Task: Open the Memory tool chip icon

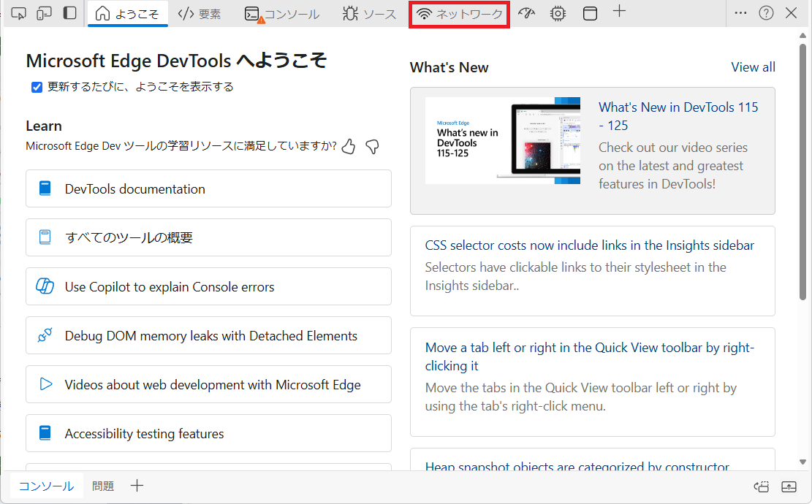Action: click(558, 13)
